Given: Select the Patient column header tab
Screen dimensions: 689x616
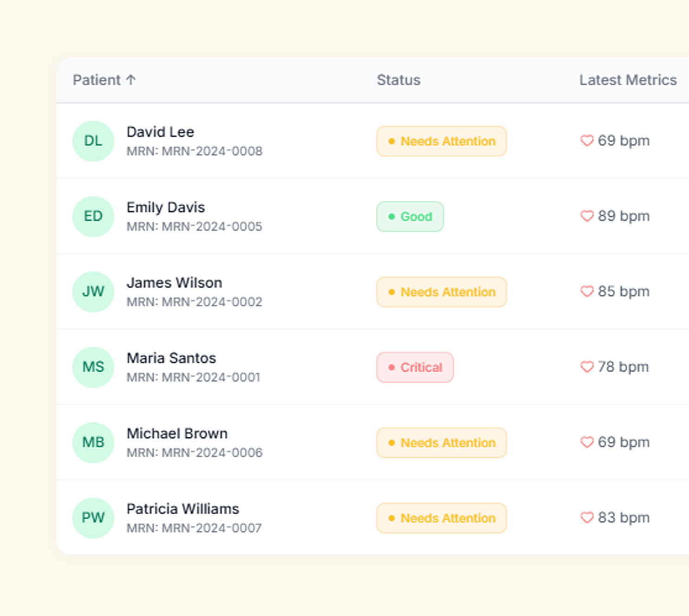Looking at the screenshot, I should click(x=98, y=79).
